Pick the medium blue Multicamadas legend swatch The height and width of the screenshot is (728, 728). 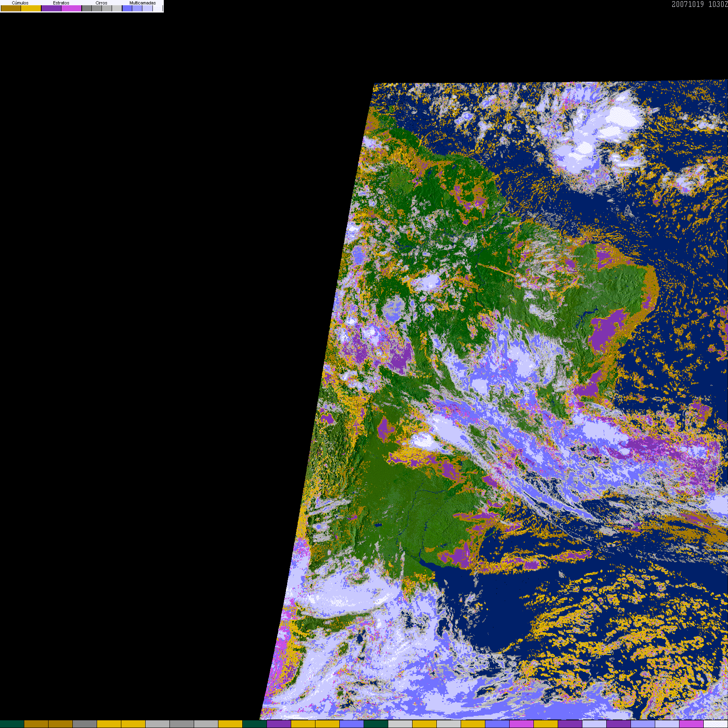click(x=137, y=8)
